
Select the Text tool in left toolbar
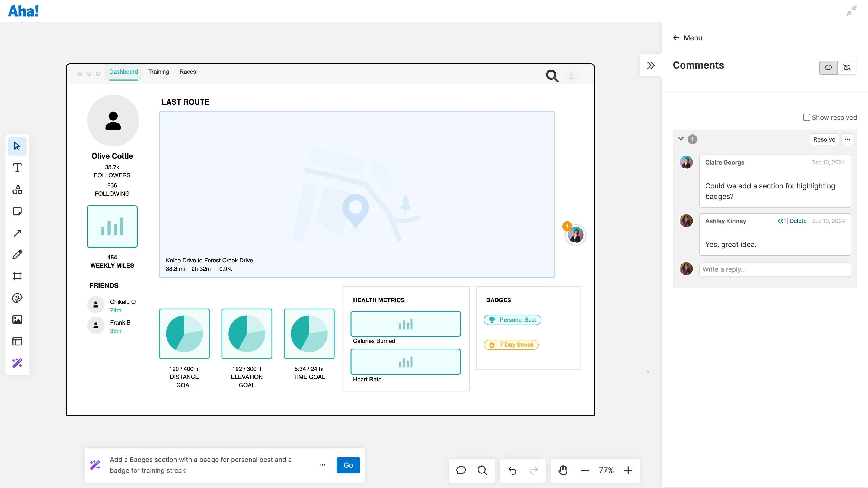(x=17, y=168)
